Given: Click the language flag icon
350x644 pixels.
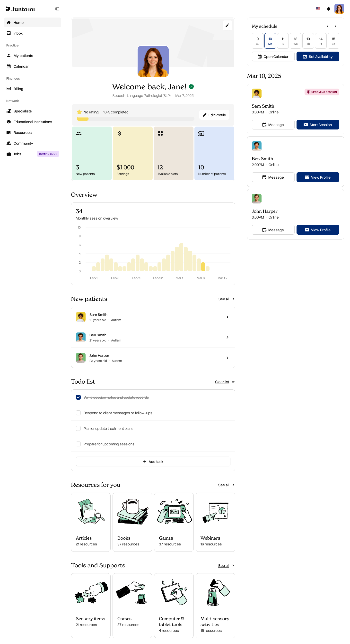Looking at the screenshot, I should tap(317, 9).
